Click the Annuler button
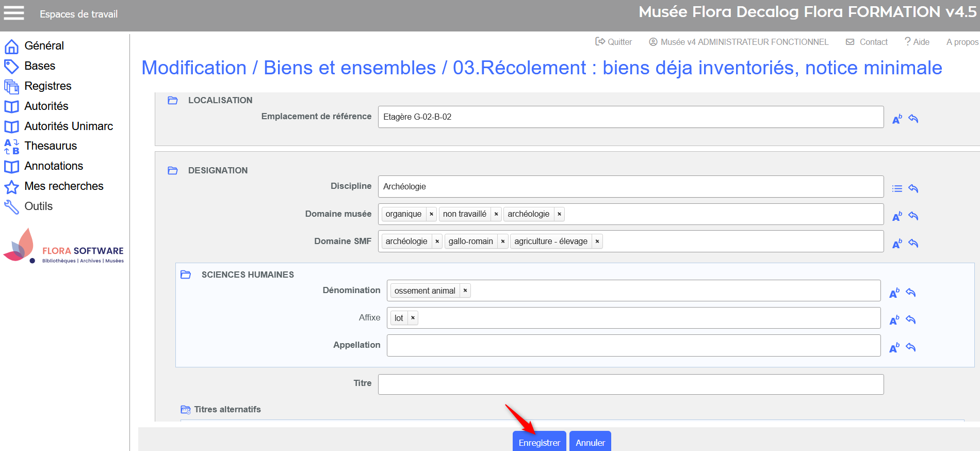This screenshot has height=451, width=980. click(590, 442)
